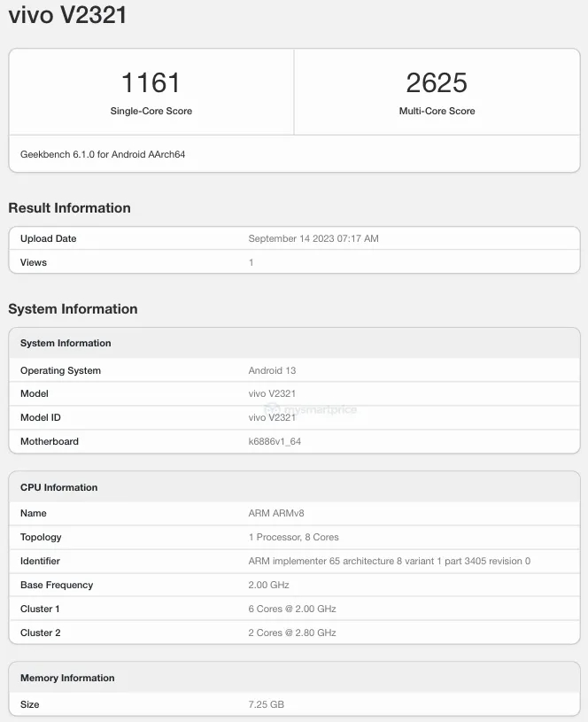Click the Identifier label
Viewport: 588px width, 722px height.
click(x=40, y=562)
